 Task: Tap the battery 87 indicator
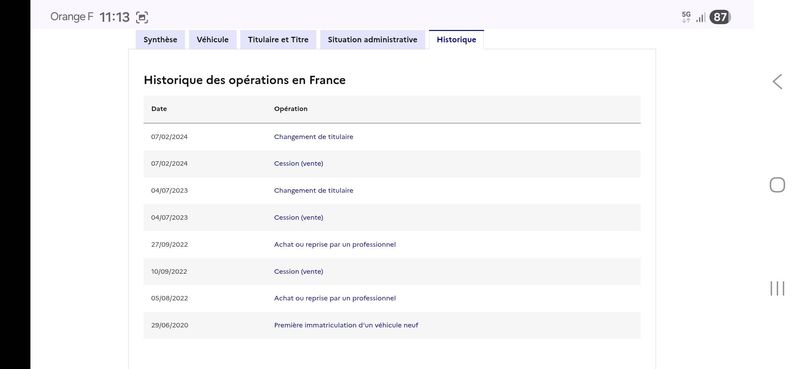(x=720, y=17)
